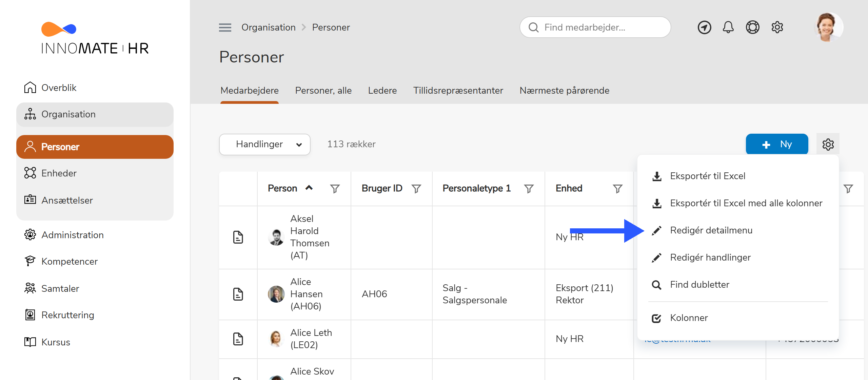
Task: Sort by Enhed column header
Action: (569, 188)
